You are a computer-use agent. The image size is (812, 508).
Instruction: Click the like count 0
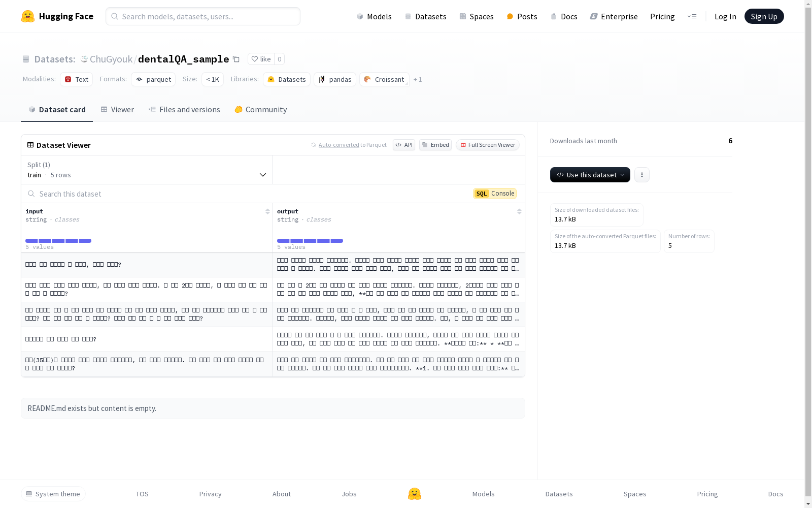click(279, 59)
